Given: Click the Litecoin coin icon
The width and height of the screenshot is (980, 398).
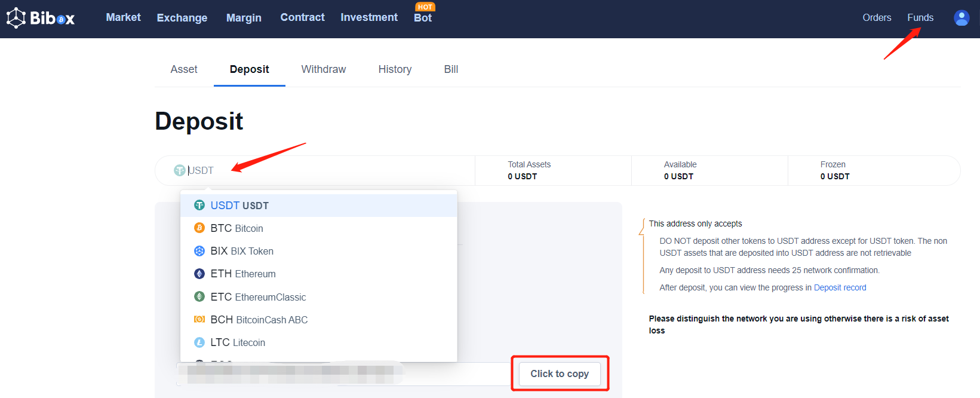Looking at the screenshot, I should point(199,342).
